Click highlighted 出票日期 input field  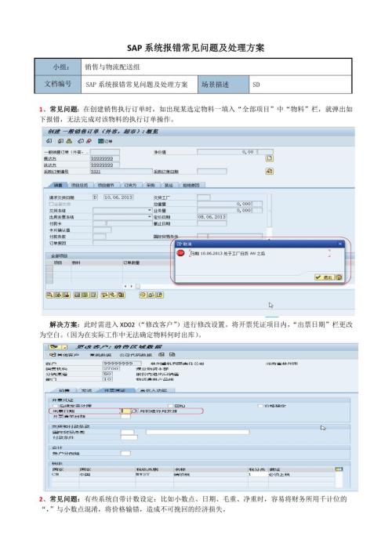click(x=126, y=411)
